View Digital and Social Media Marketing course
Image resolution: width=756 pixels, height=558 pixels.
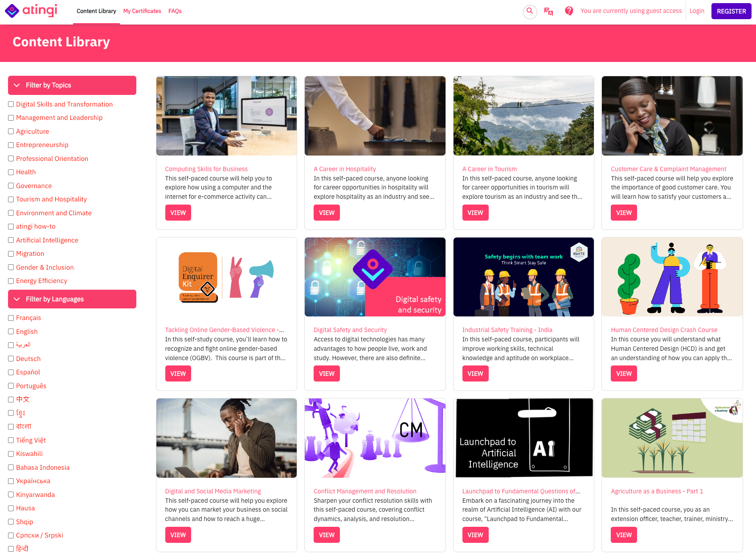[x=178, y=535]
